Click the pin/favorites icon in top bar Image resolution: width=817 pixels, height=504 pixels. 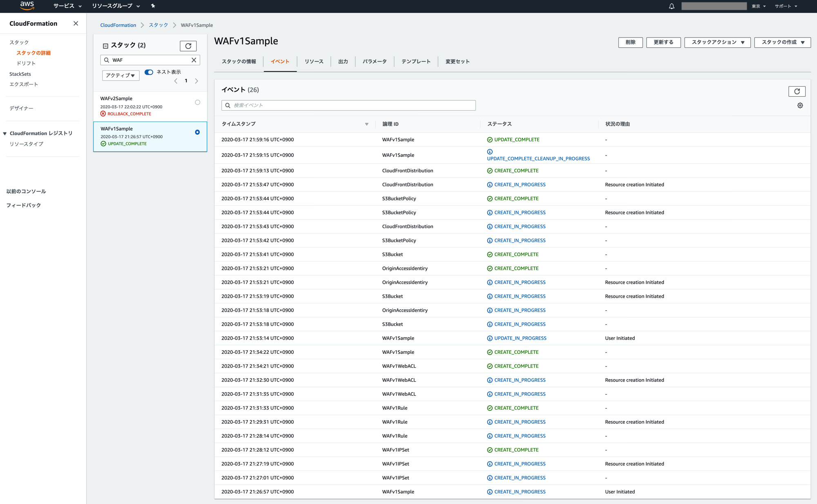tap(153, 6)
